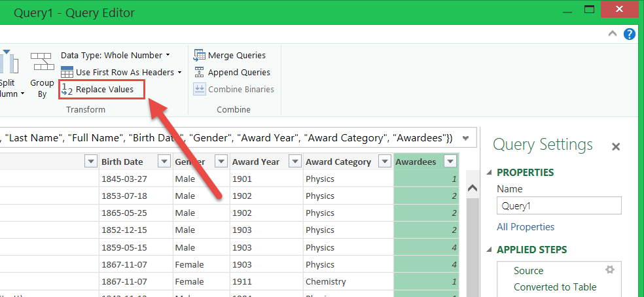This screenshot has width=644, height=297.
Task: Click the Group By icon
Action: [42, 64]
